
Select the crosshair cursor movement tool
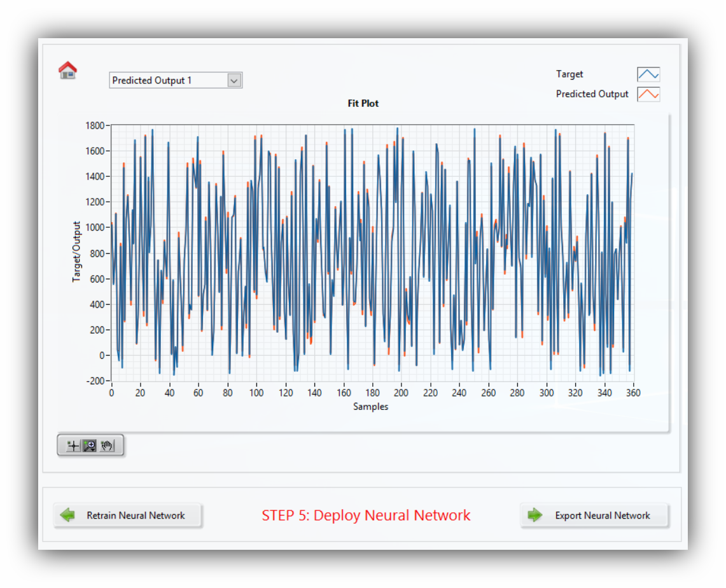click(x=73, y=446)
